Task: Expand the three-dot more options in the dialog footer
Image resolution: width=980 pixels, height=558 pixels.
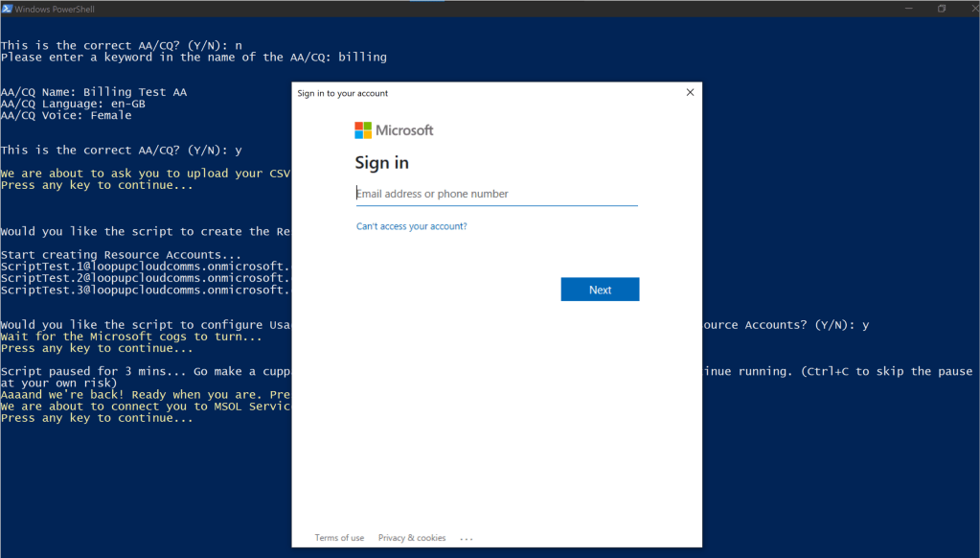Action: point(467,538)
